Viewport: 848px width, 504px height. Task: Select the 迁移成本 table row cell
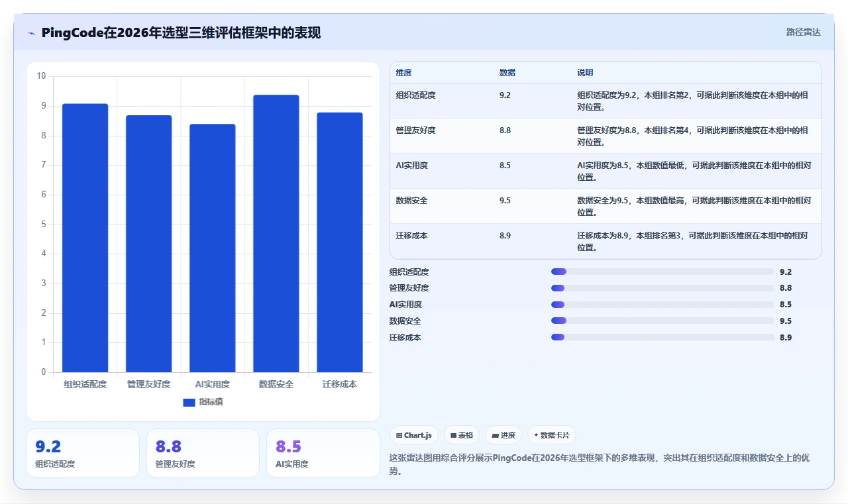411,236
